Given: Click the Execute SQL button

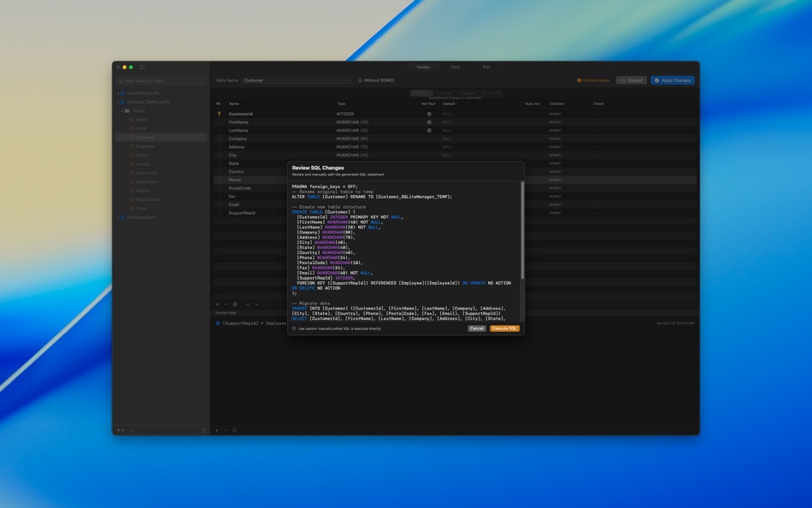Looking at the screenshot, I should click(504, 328).
